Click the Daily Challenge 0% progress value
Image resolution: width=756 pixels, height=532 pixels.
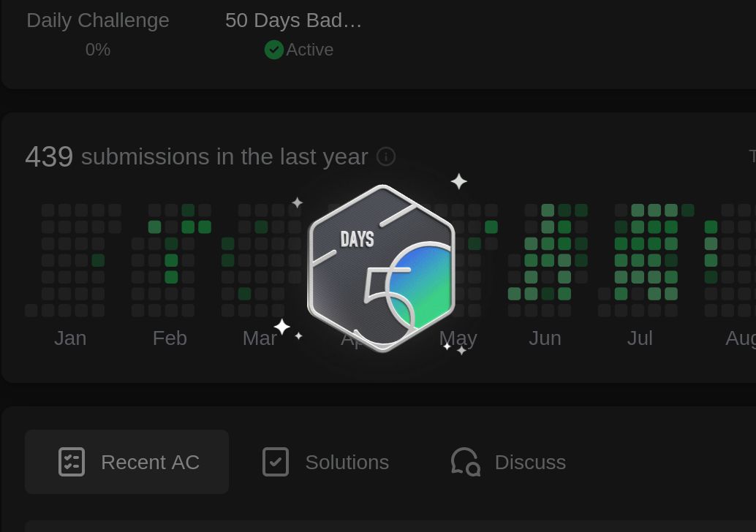tap(98, 50)
